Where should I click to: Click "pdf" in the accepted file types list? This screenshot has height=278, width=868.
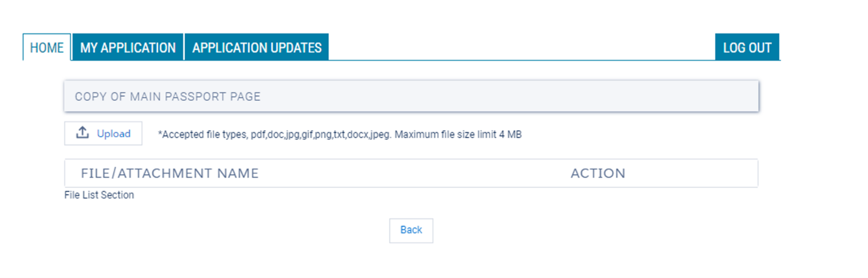[258, 135]
